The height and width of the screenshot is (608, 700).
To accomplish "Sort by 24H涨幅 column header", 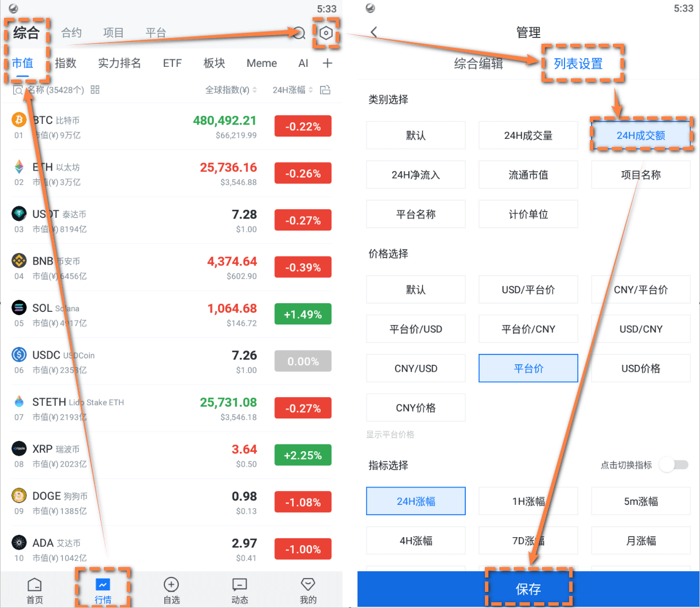I will click(293, 90).
